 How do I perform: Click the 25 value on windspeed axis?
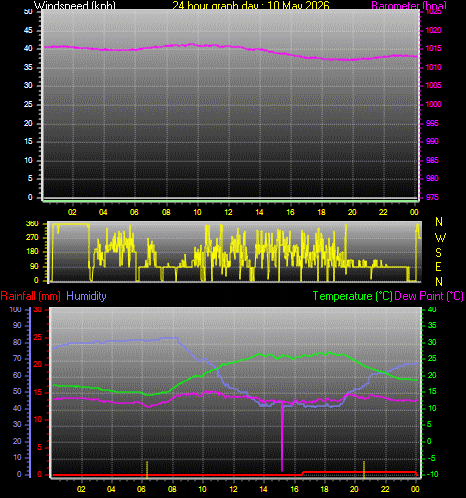[x=28, y=104]
